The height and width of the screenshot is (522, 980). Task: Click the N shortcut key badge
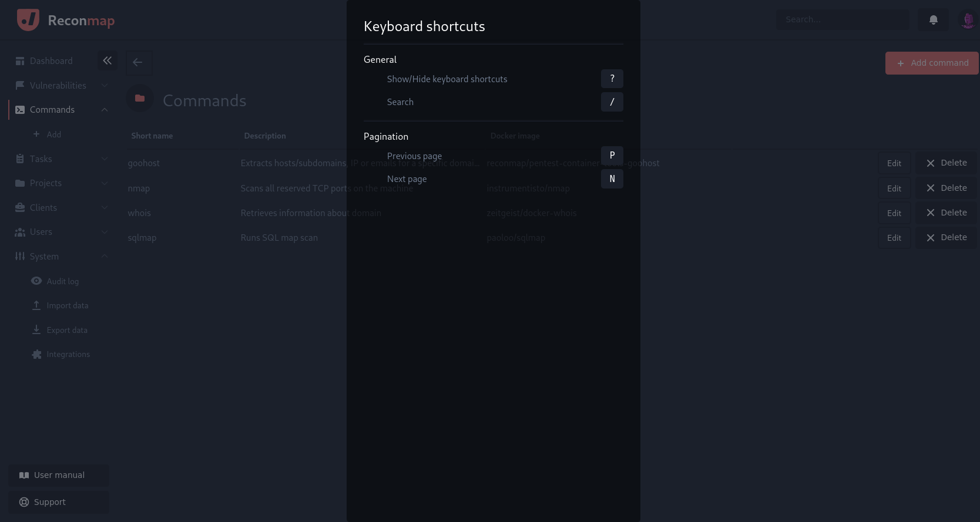(x=612, y=179)
